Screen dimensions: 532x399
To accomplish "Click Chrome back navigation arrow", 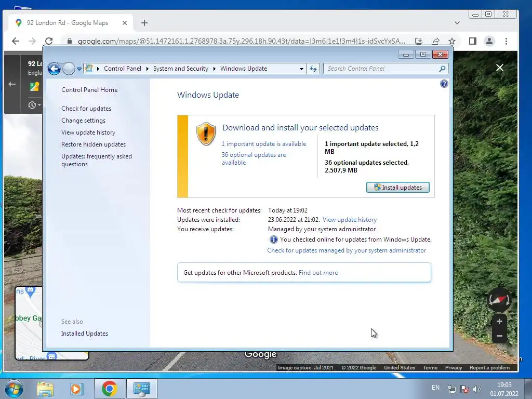I will pyautogui.click(x=15, y=41).
